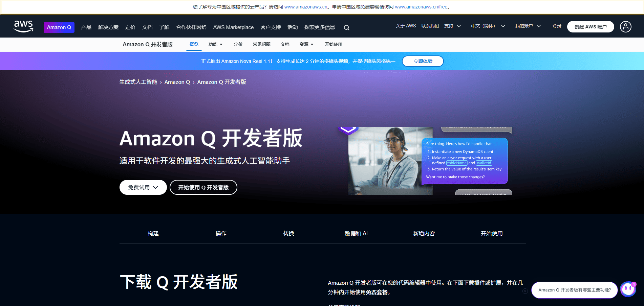Click the Amazon Q purple button

point(59,27)
